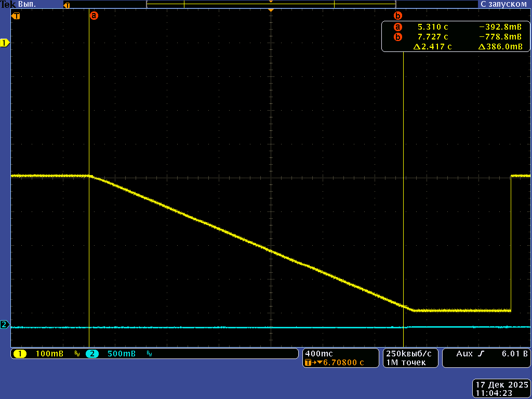Click the Вып. acquisition status label
The image size is (532, 399).
point(27,4)
